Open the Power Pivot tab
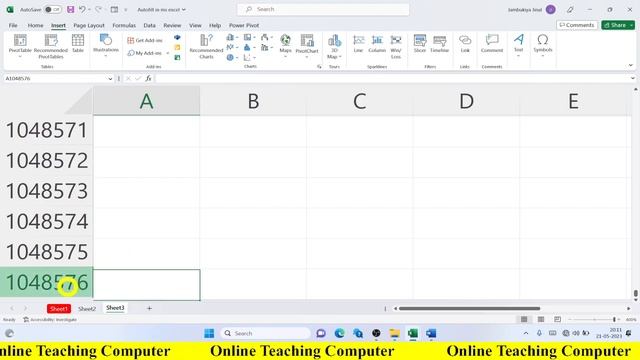640x360 pixels. (244, 25)
